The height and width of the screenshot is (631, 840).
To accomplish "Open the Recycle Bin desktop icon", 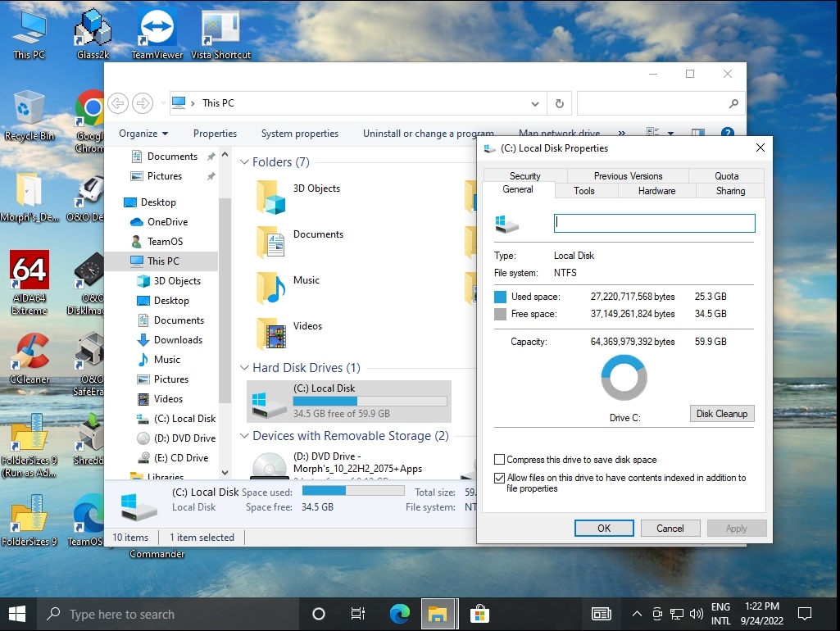I will tap(30, 109).
